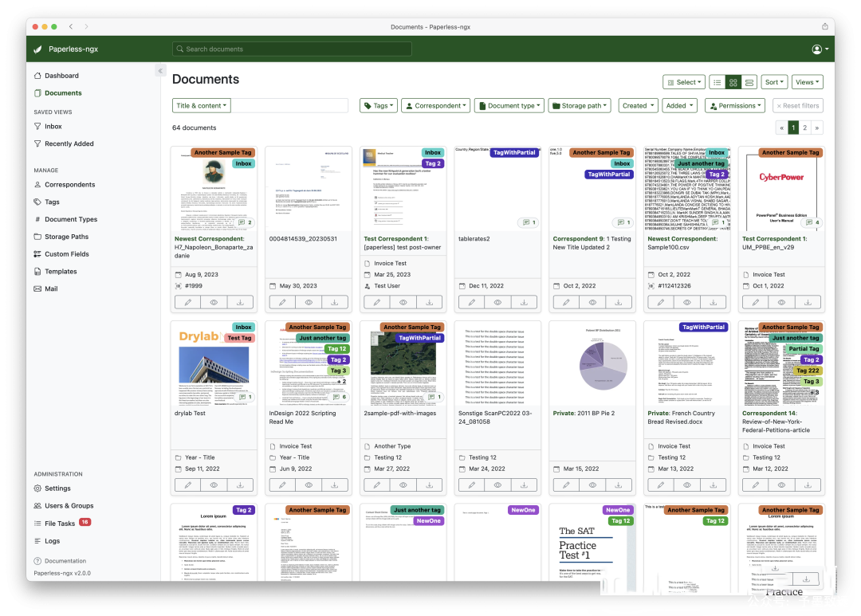The height and width of the screenshot is (616, 861).
Task: Preview French Country Bread Revised document
Action: (687, 485)
